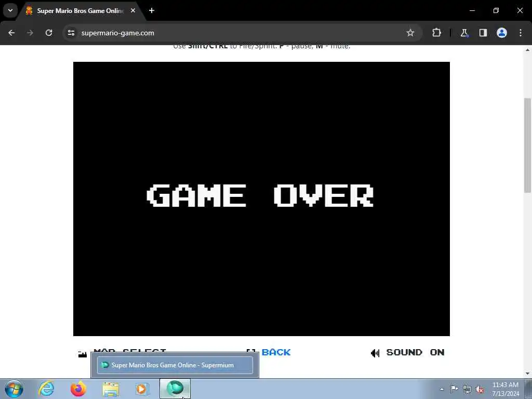Click the browser forward arrow
The image size is (532, 399).
point(30,33)
